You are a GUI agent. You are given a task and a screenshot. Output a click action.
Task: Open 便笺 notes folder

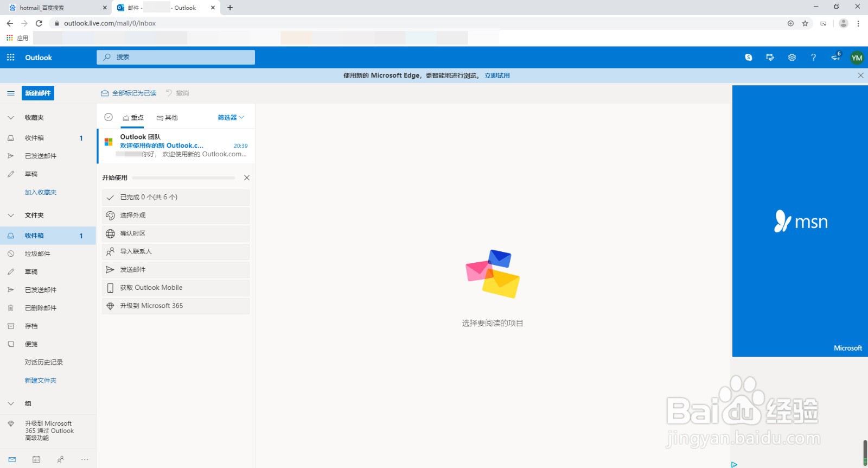point(48,344)
